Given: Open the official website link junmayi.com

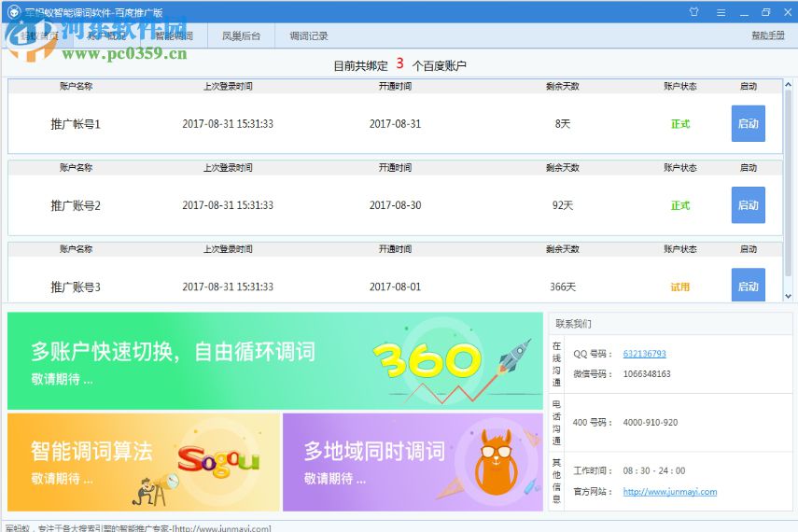Looking at the screenshot, I should point(670,491).
